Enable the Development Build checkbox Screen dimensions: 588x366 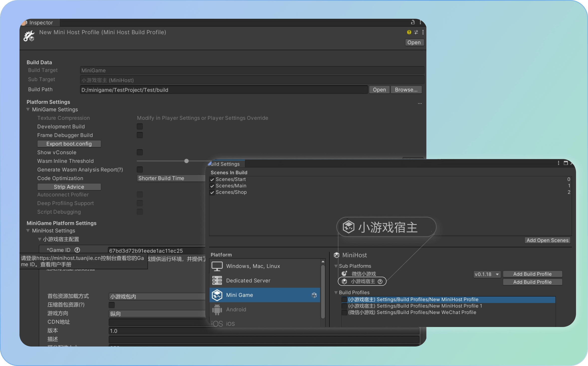click(x=140, y=126)
